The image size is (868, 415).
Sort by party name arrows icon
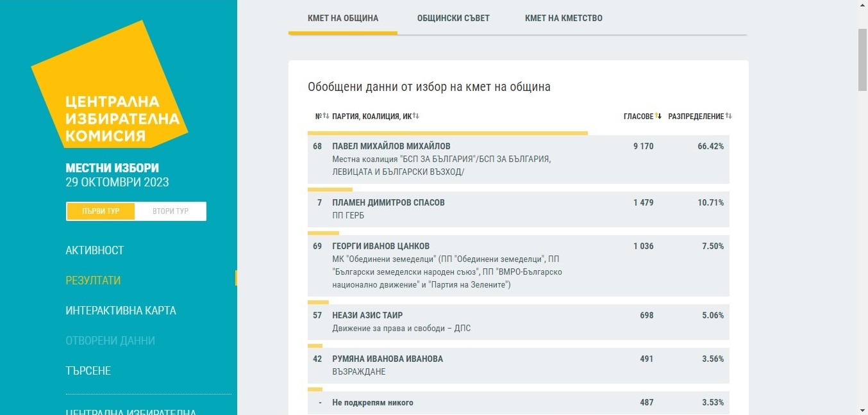(415, 116)
